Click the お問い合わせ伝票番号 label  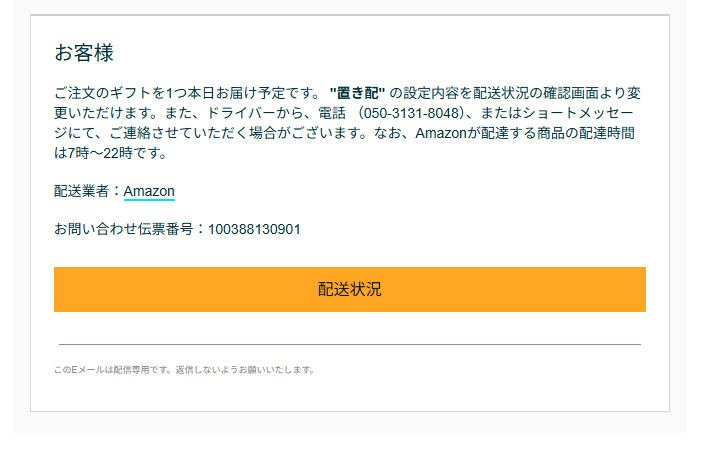(125, 229)
